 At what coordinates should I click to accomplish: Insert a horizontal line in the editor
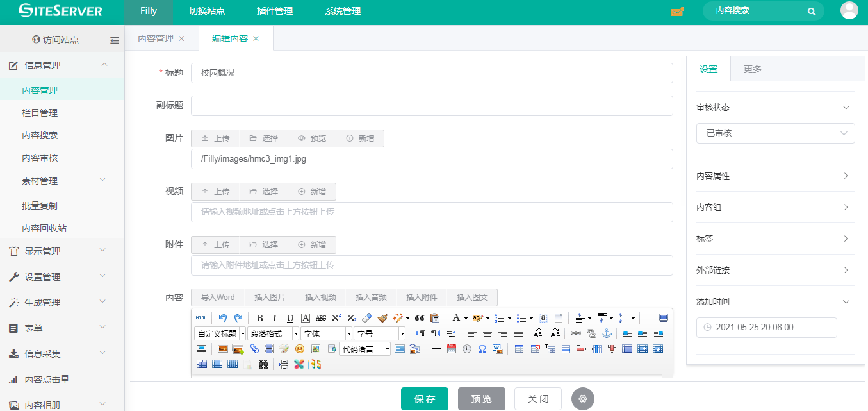(436, 349)
